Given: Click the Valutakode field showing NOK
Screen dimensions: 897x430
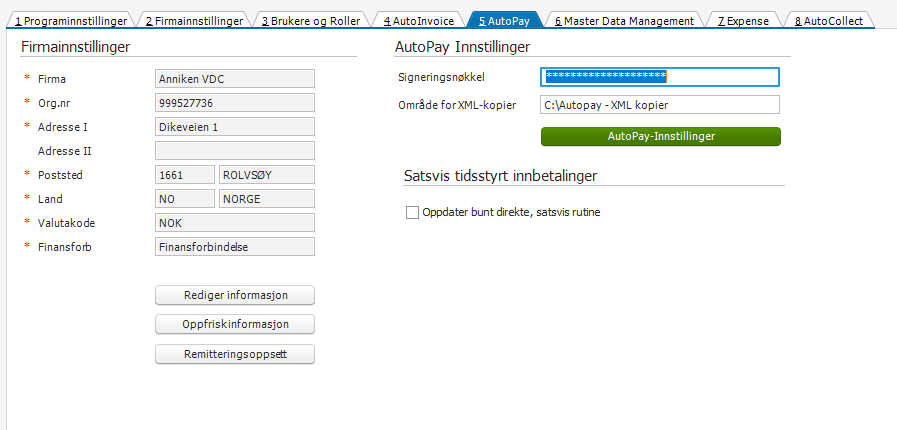Looking at the screenshot, I should coord(235,222).
